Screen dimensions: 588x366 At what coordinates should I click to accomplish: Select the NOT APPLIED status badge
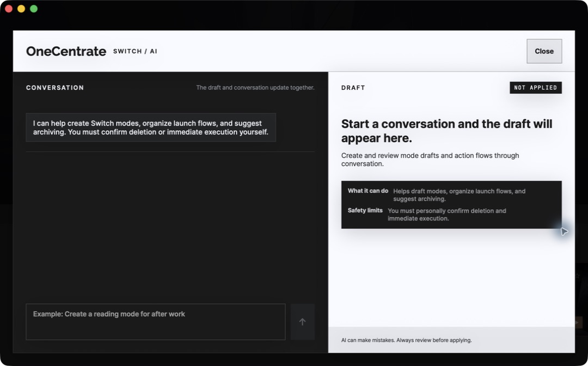coord(536,87)
